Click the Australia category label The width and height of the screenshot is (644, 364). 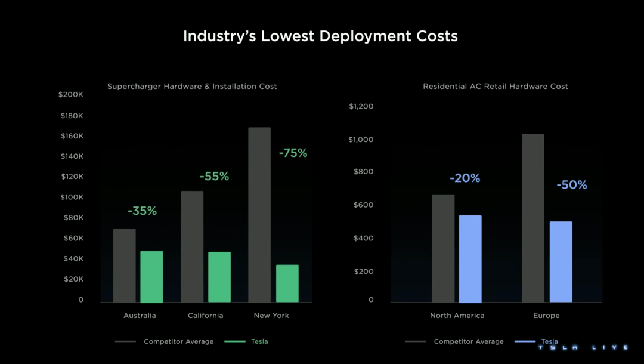(x=140, y=316)
